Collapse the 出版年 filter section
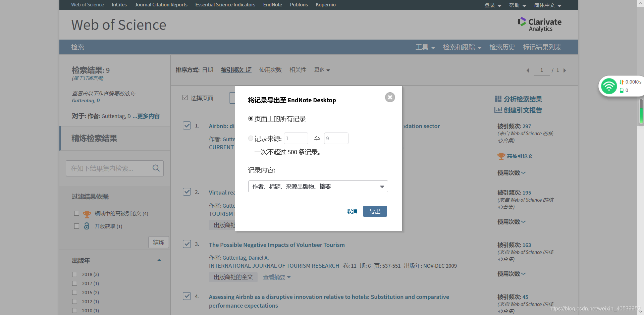Screen dimensions: 644x315 tap(159, 260)
